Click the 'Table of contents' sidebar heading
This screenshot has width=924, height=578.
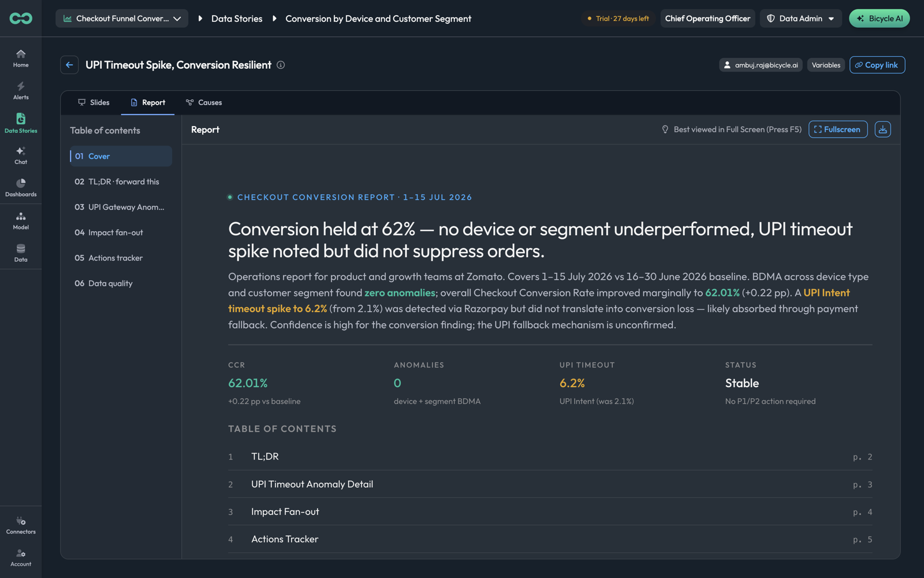click(x=105, y=131)
